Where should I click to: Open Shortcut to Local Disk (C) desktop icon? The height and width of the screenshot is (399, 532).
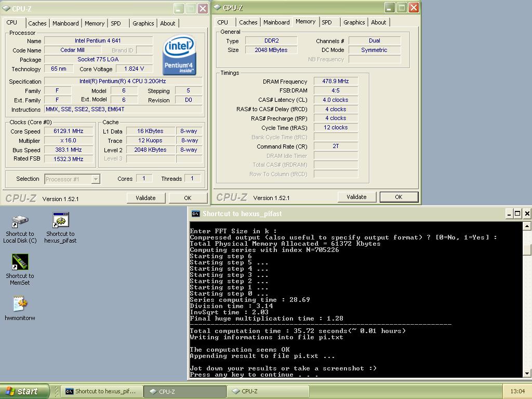pyautogui.click(x=20, y=221)
